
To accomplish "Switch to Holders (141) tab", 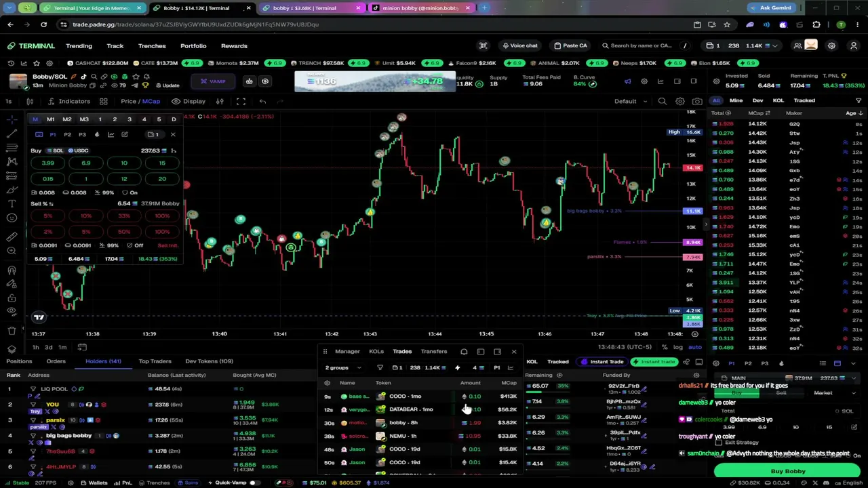I will [103, 361].
